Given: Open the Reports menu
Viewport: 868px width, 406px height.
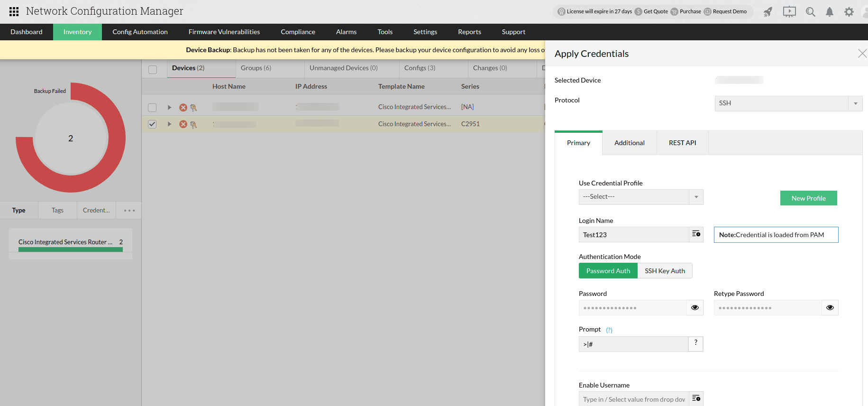Looking at the screenshot, I should [x=469, y=32].
